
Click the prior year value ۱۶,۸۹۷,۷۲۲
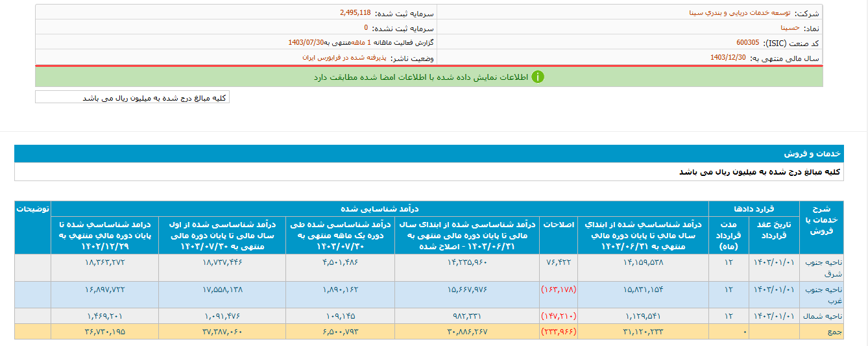104,289
